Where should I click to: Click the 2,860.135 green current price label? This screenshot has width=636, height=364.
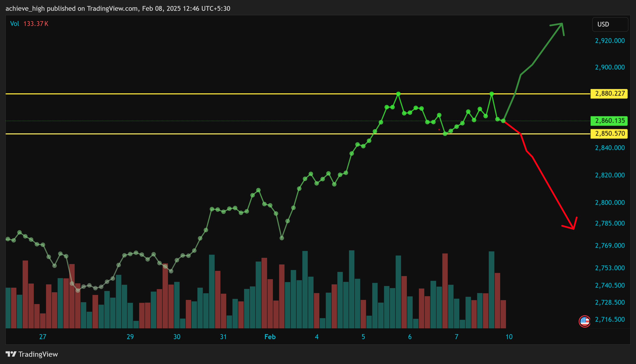pyautogui.click(x=609, y=121)
